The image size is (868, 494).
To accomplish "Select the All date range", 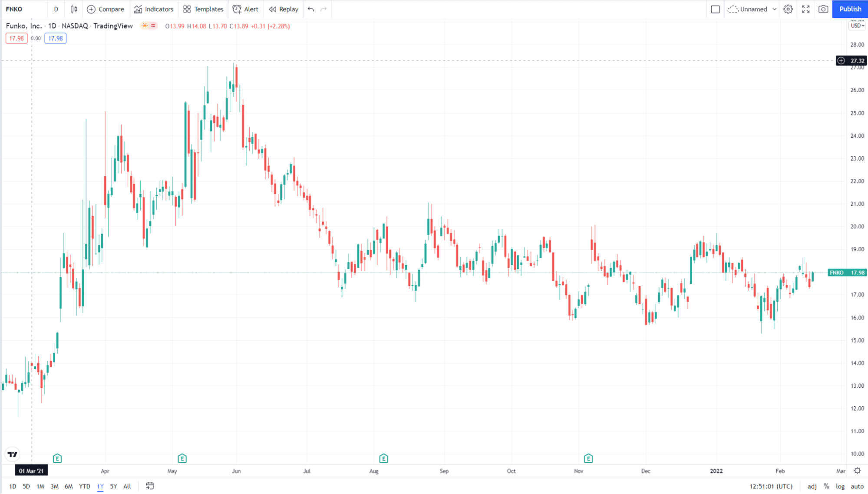I will click(x=127, y=486).
